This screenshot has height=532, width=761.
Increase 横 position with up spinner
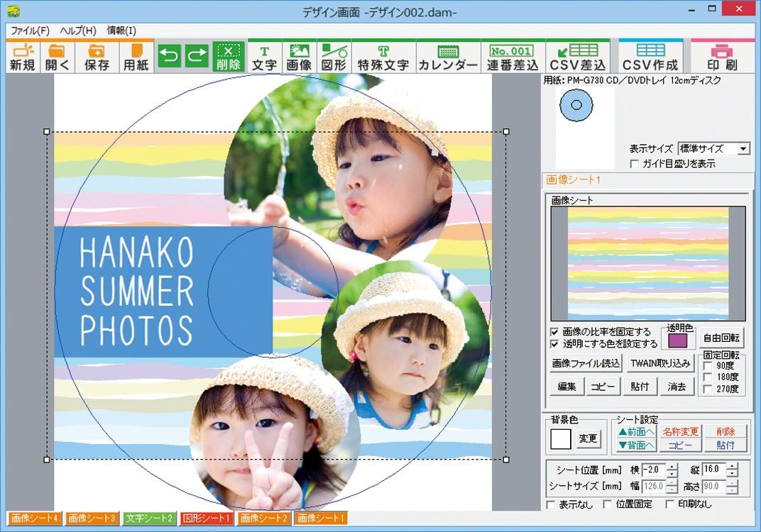[x=672, y=467]
